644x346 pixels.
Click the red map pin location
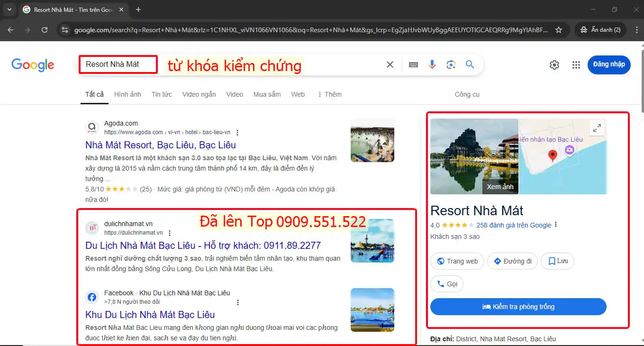click(x=553, y=155)
